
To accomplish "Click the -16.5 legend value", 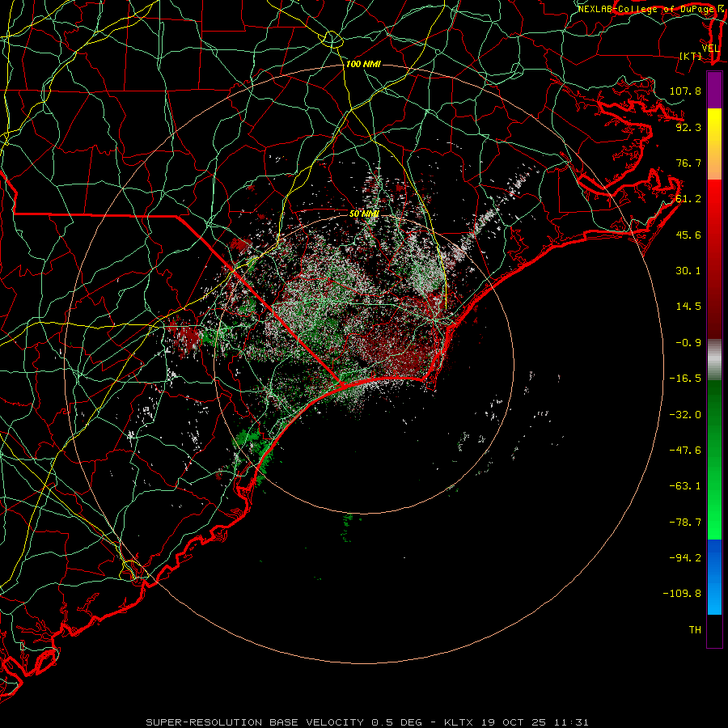I will point(685,379).
